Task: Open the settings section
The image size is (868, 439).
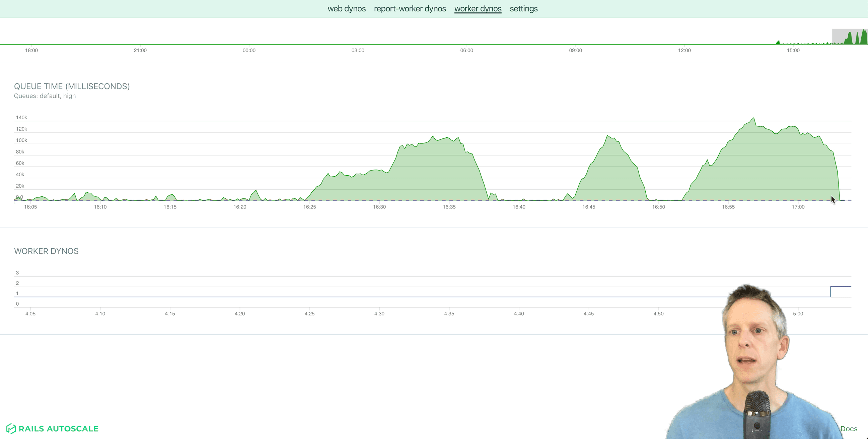Action: coord(523,8)
